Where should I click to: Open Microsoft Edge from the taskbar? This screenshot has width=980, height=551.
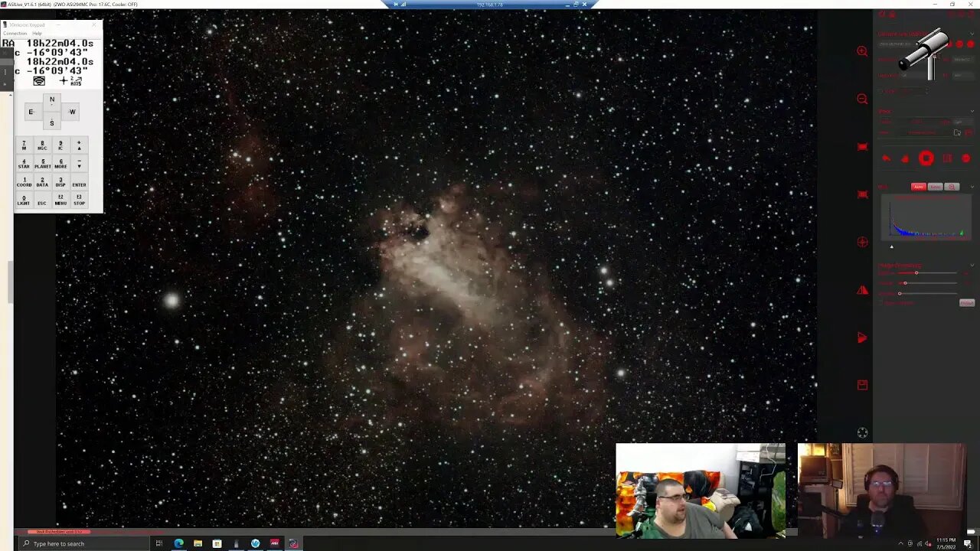pos(178,543)
